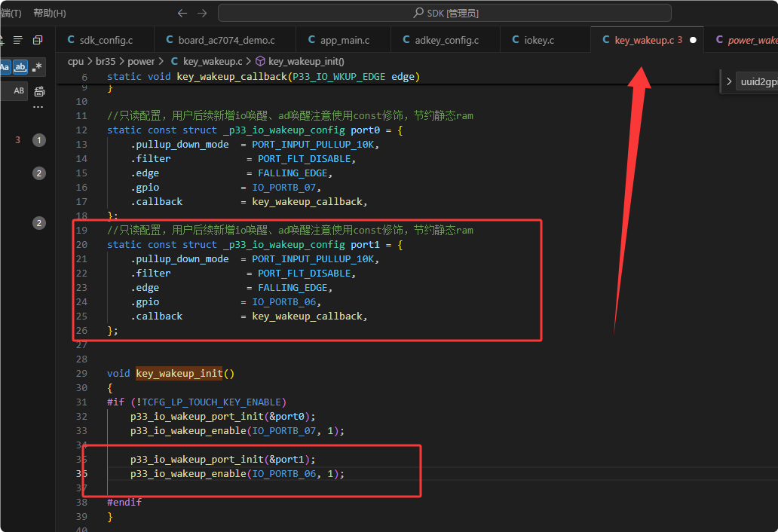The height and width of the screenshot is (532, 778).
Task: Open the 帮助(H) menu
Action: click(x=50, y=14)
